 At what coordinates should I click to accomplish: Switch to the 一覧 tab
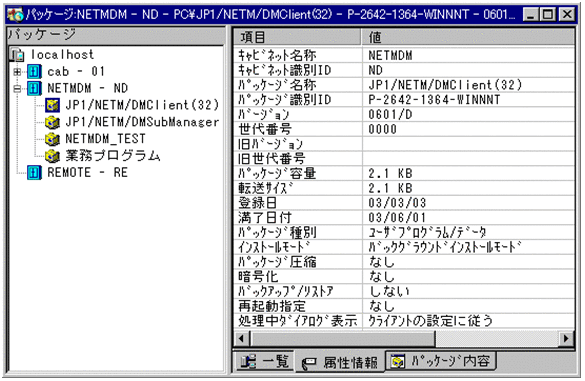point(265,361)
